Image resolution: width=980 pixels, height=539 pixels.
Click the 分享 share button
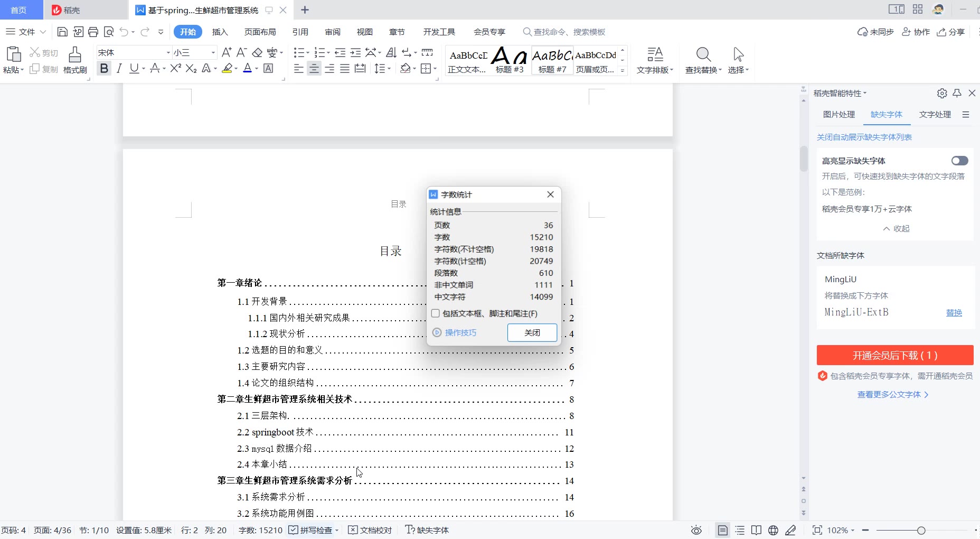(x=950, y=32)
